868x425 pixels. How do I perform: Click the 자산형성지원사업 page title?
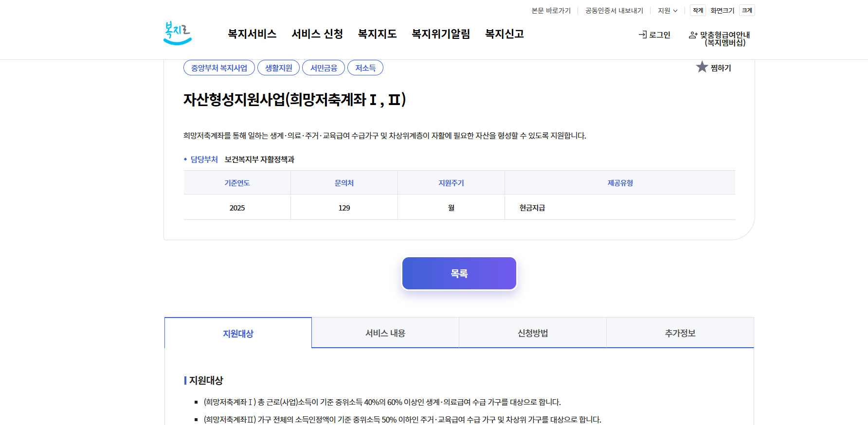(x=294, y=100)
